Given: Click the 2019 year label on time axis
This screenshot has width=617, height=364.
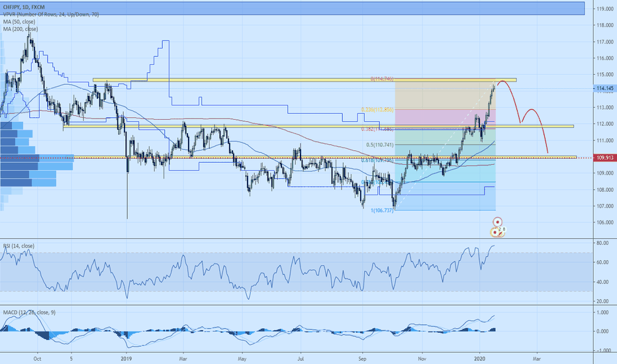Looking at the screenshot, I should (126, 359).
